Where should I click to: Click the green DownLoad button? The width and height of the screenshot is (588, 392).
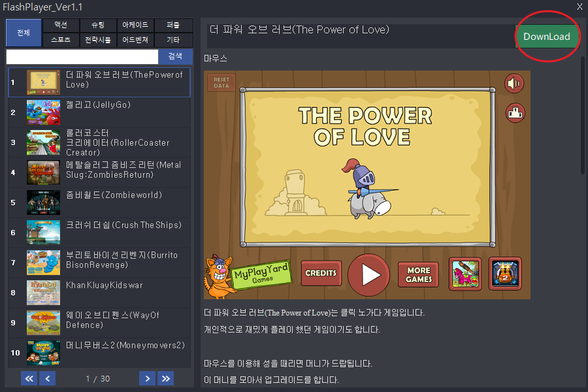546,37
